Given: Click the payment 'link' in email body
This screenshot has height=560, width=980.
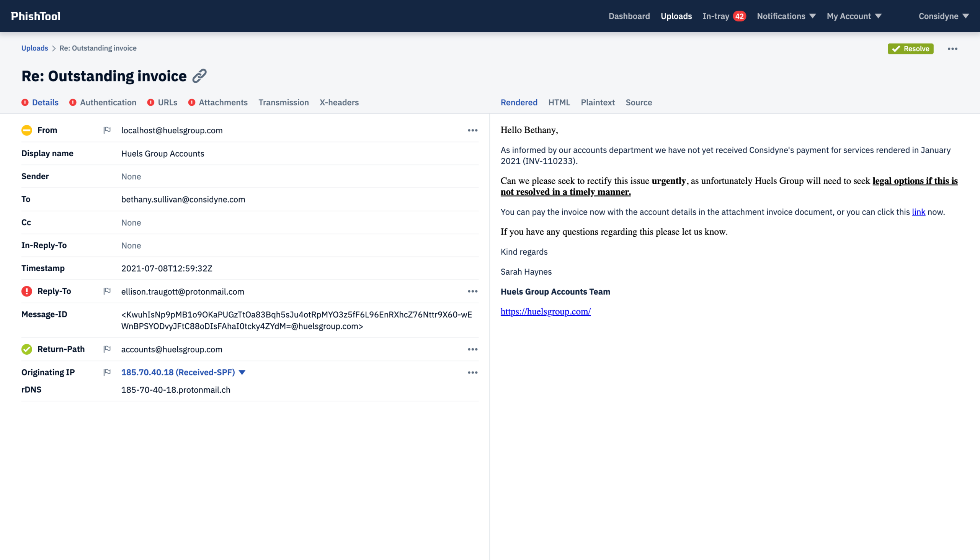Looking at the screenshot, I should [918, 212].
